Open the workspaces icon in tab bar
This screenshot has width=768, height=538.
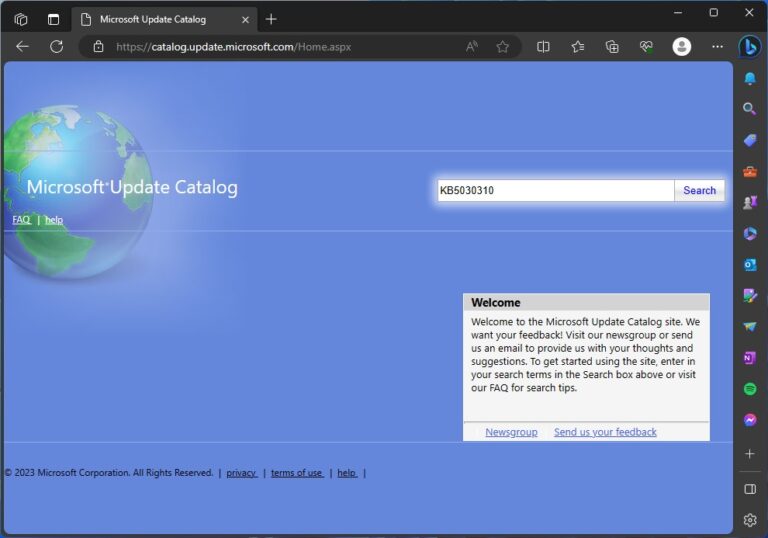point(21,19)
